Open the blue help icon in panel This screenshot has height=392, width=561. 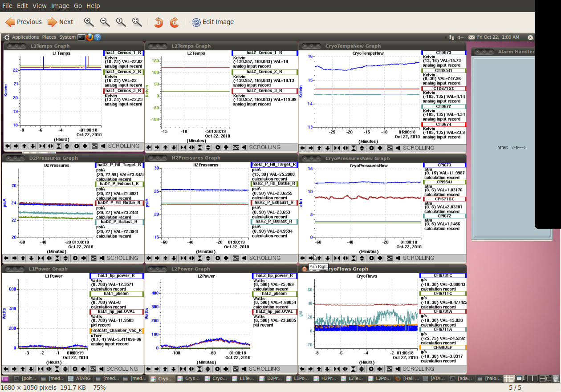(x=98, y=37)
